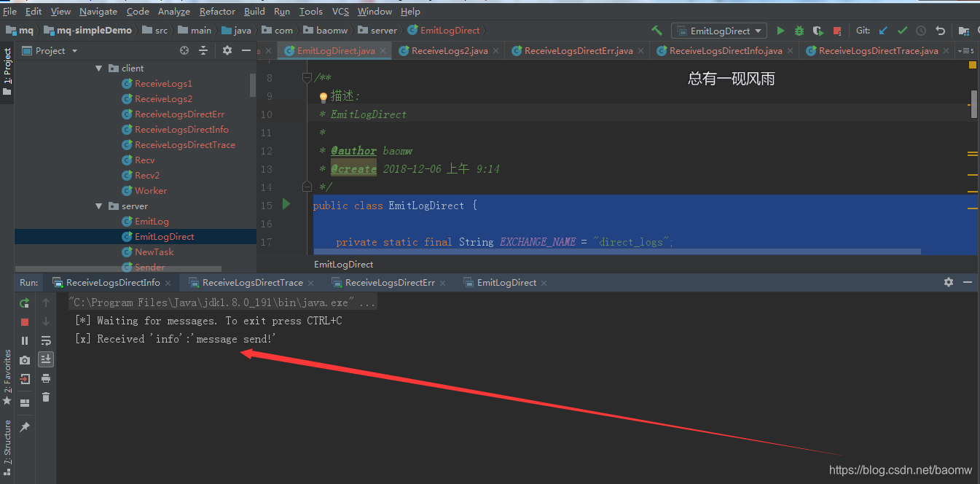Click the Project tree vertical scrollbar
Screen dimensions: 980x484
click(x=253, y=85)
